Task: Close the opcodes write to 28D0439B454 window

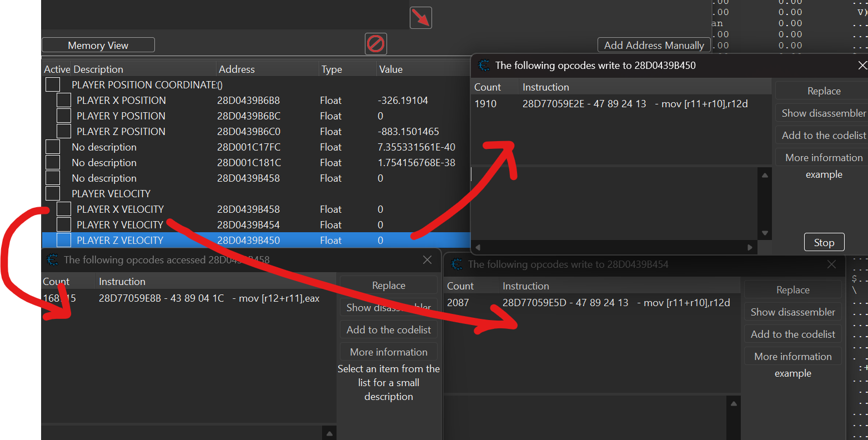Action: [831, 264]
